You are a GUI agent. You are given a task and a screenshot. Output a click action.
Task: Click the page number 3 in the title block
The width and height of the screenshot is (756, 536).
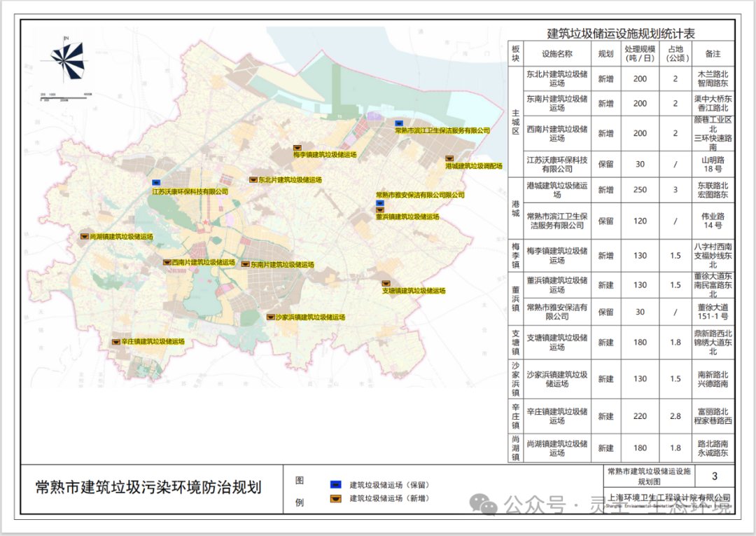point(716,477)
